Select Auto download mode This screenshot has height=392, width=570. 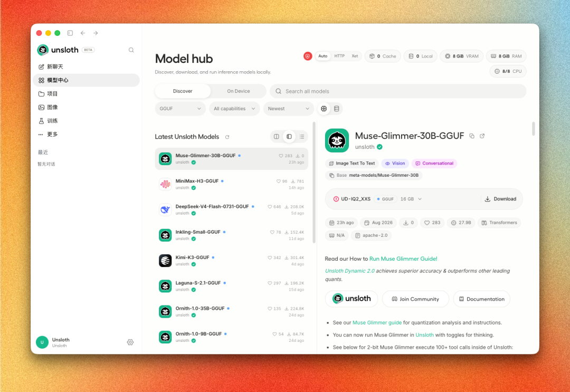pyautogui.click(x=323, y=56)
